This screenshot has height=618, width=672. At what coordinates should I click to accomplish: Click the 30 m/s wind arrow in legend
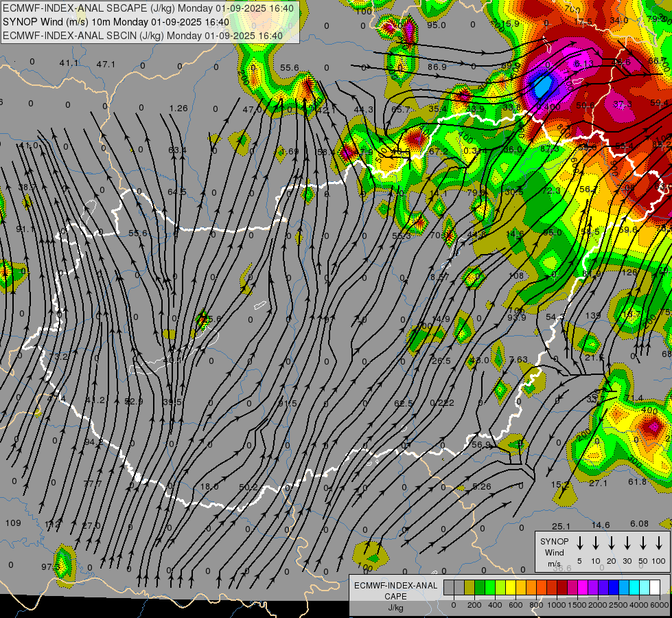627,542
